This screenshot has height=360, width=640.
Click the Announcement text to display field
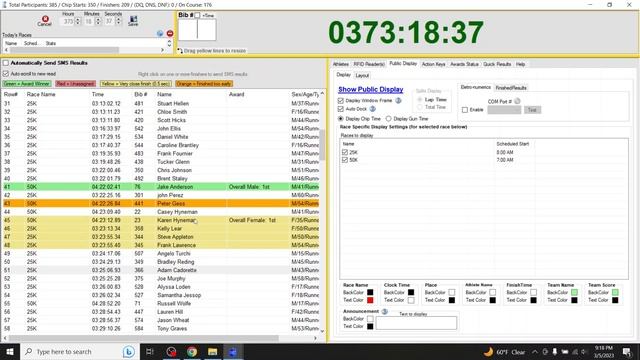click(x=416, y=323)
